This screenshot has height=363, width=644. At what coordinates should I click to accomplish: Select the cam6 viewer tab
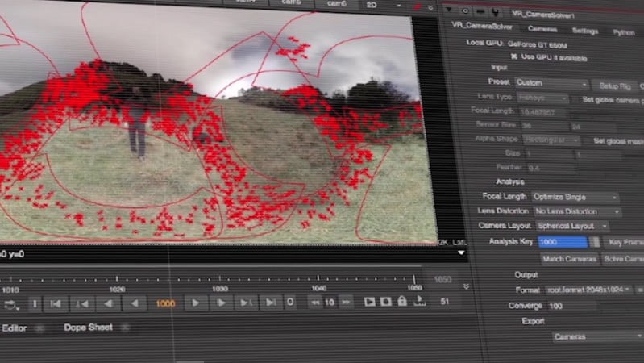pos(337,4)
